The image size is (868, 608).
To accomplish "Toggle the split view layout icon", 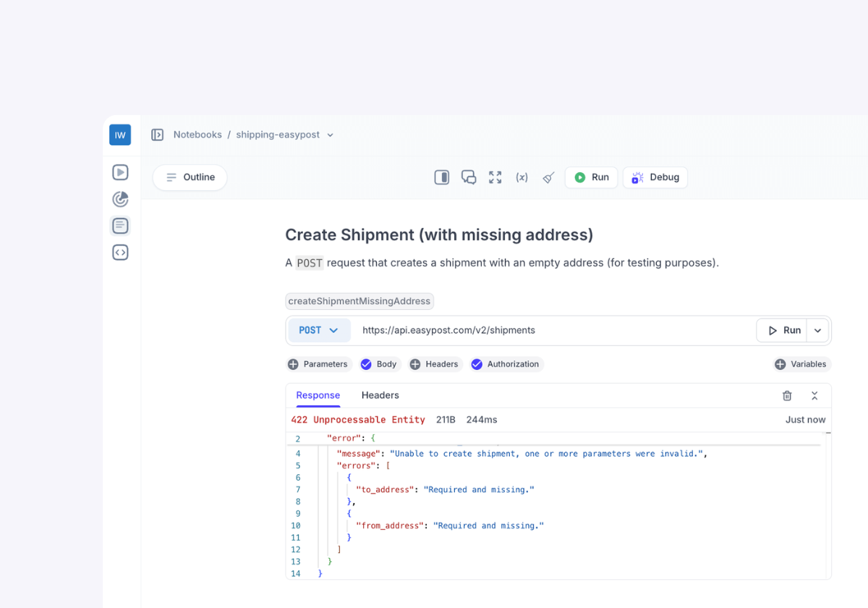I will pyautogui.click(x=442, y=177).
